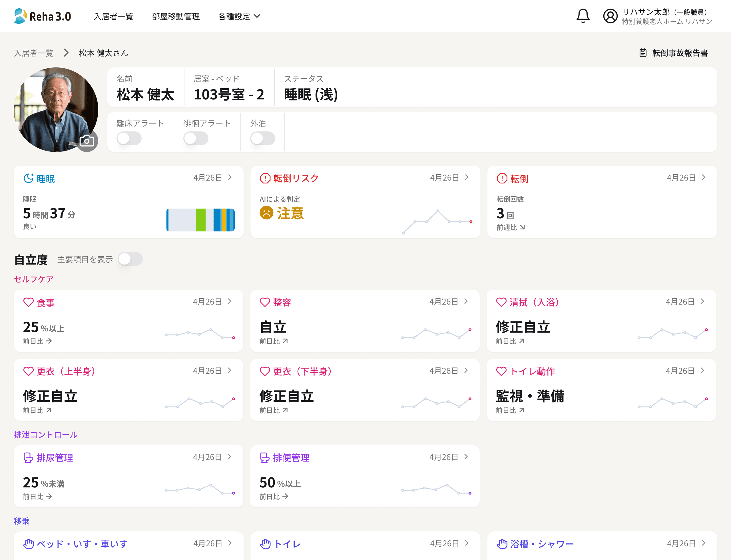731x560 pixels.
Task: Click the camera icon on resident photo
Action: point(87,141)
